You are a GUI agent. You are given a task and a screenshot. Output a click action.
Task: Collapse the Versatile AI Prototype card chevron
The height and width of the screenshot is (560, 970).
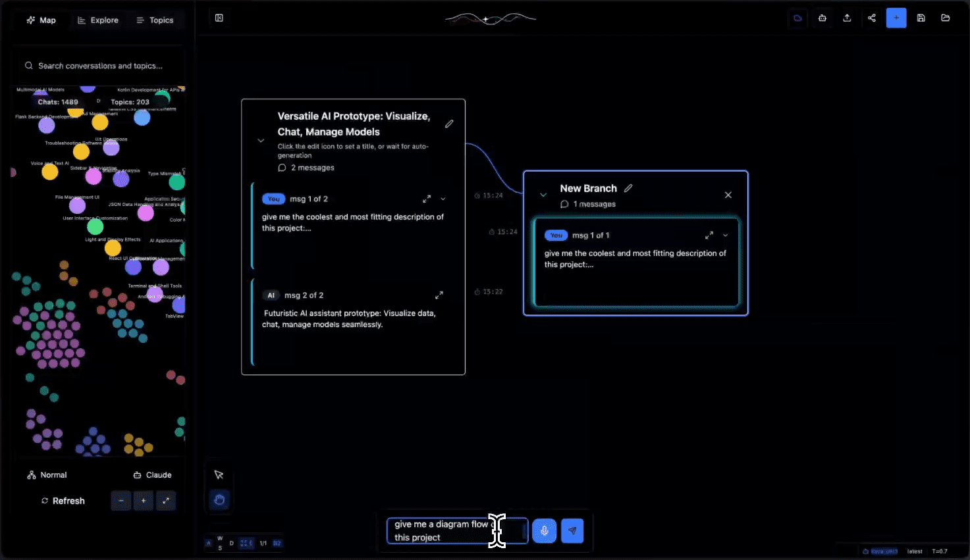tap(261, 140)
